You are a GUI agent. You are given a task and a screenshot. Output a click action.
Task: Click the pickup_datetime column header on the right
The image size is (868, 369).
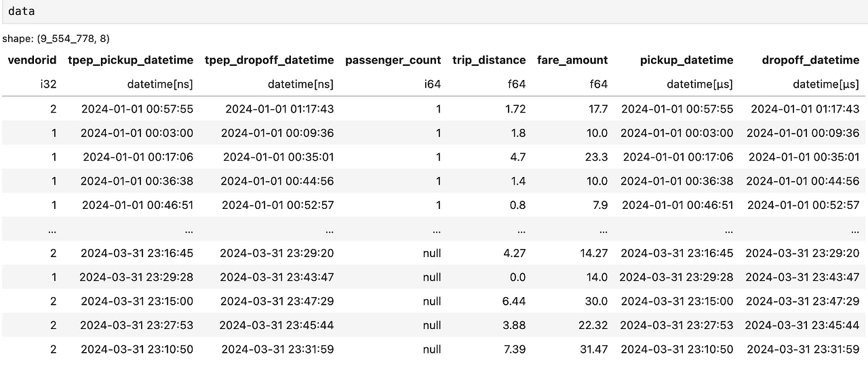click(x=686, y=60)
